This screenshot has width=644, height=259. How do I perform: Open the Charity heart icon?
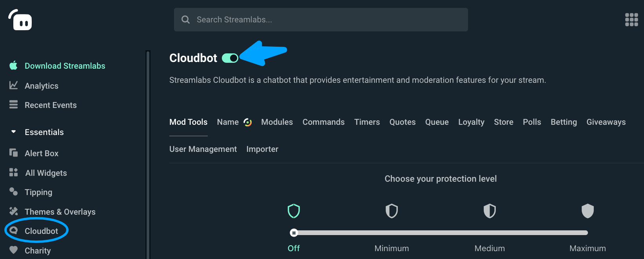point(13,250)
